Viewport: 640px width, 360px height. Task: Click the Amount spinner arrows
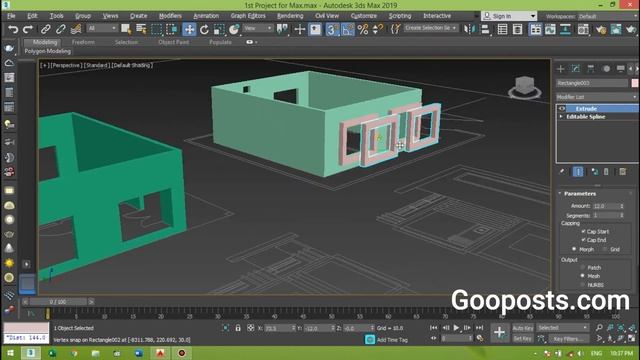[x=622, y=206]
